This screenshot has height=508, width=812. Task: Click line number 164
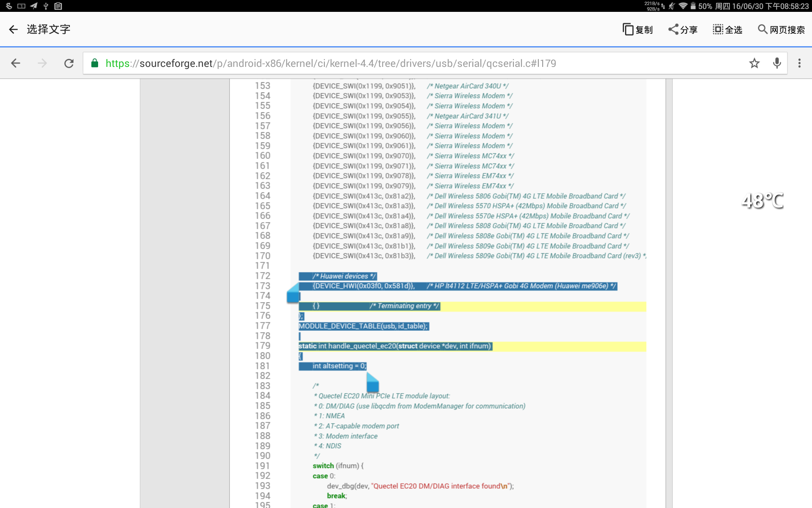click(263, 196)
